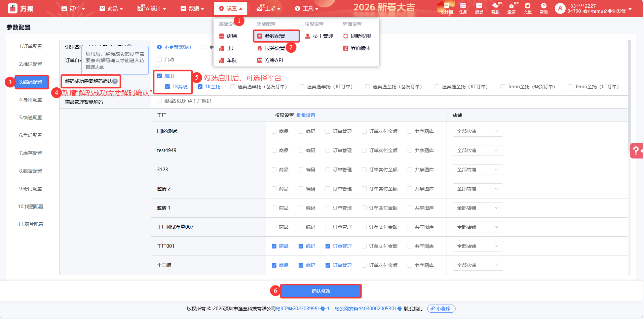Uncheck 编码 permission for 十二峒

301,265
